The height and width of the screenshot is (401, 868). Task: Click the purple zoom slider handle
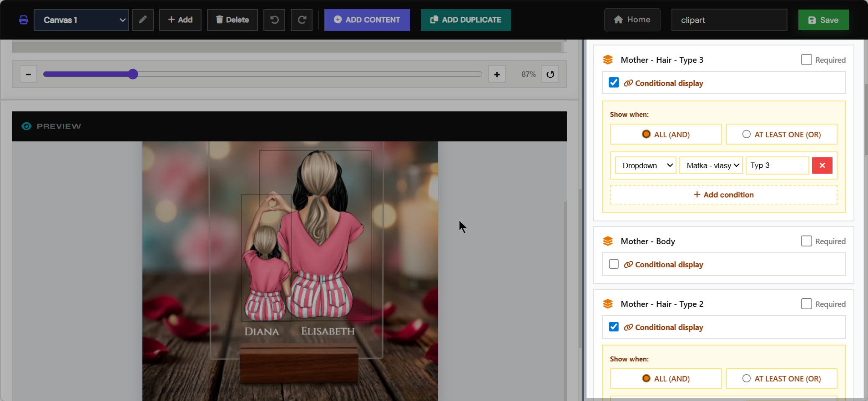pyautogui.click(x=133, y=74)
